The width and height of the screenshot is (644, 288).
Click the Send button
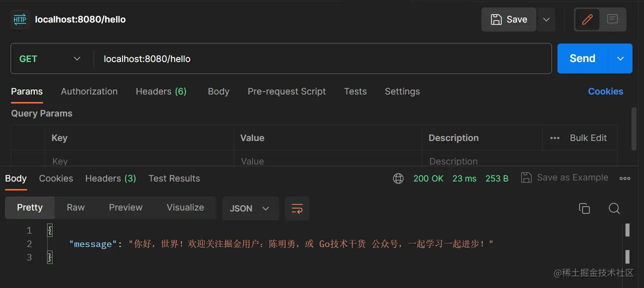pos(582,58)
